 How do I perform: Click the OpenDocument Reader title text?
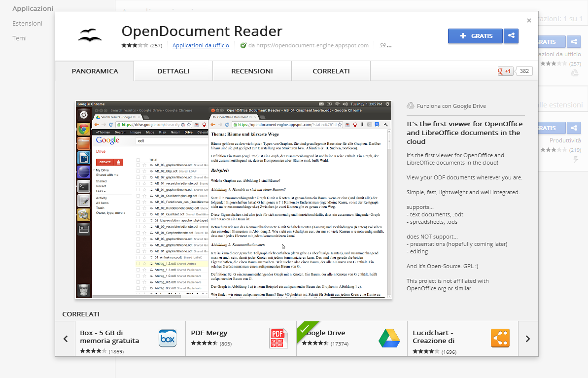click(x=202, y=31)
